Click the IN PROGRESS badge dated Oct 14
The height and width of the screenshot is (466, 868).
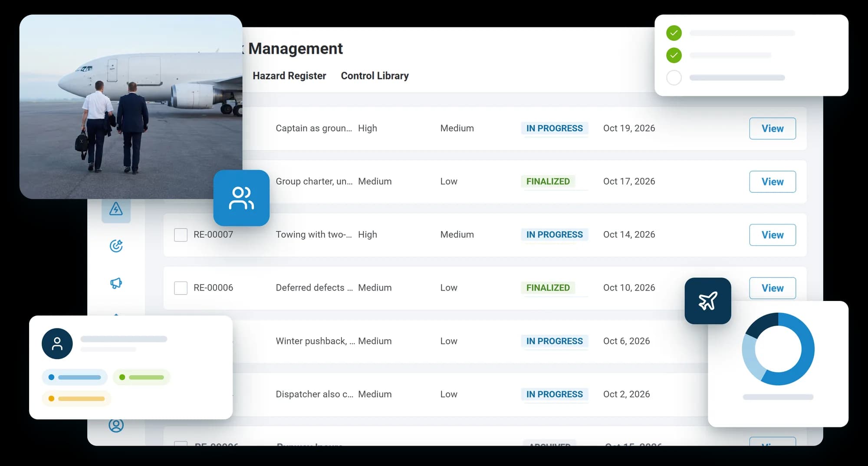click(554, 235)
